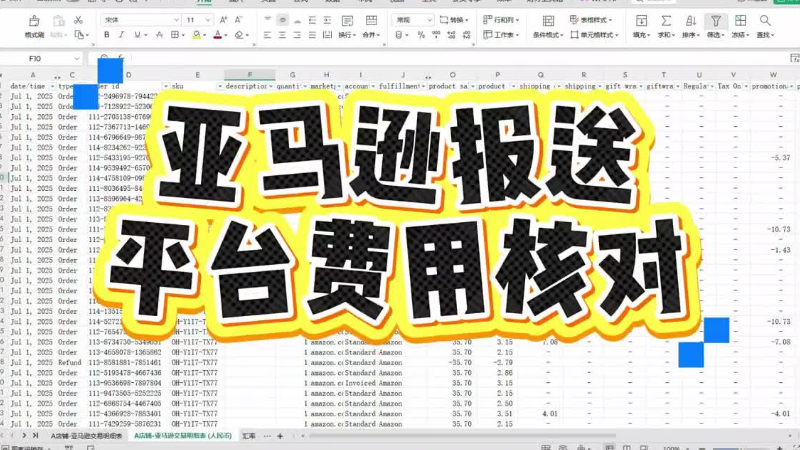
Task: Click the Rows and Columns (行和列) button
Action: (x=501, y=19)
